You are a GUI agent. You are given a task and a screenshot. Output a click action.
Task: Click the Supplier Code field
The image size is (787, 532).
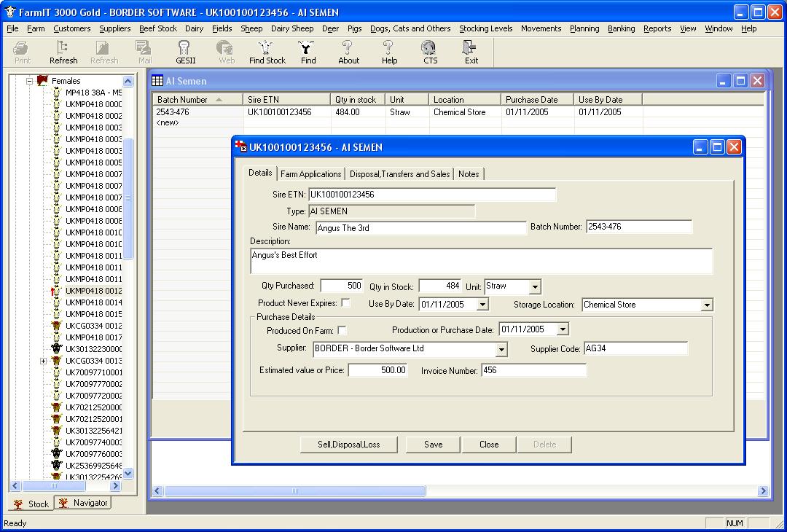click(636, 349)
